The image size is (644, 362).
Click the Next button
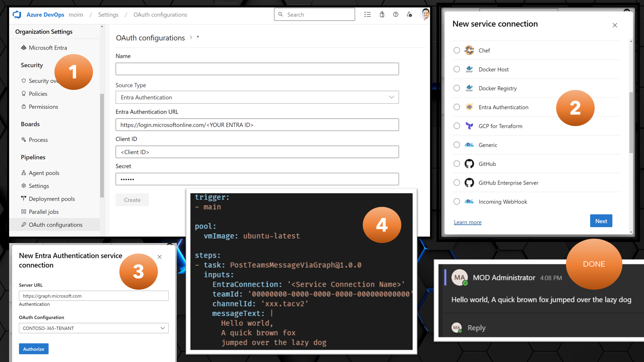601,221
